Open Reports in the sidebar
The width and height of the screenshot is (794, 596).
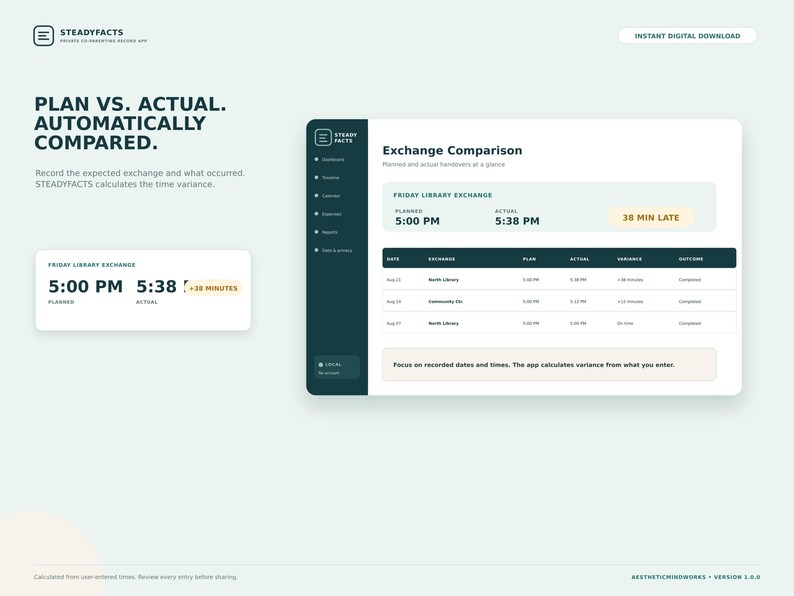tap(330, 232)
